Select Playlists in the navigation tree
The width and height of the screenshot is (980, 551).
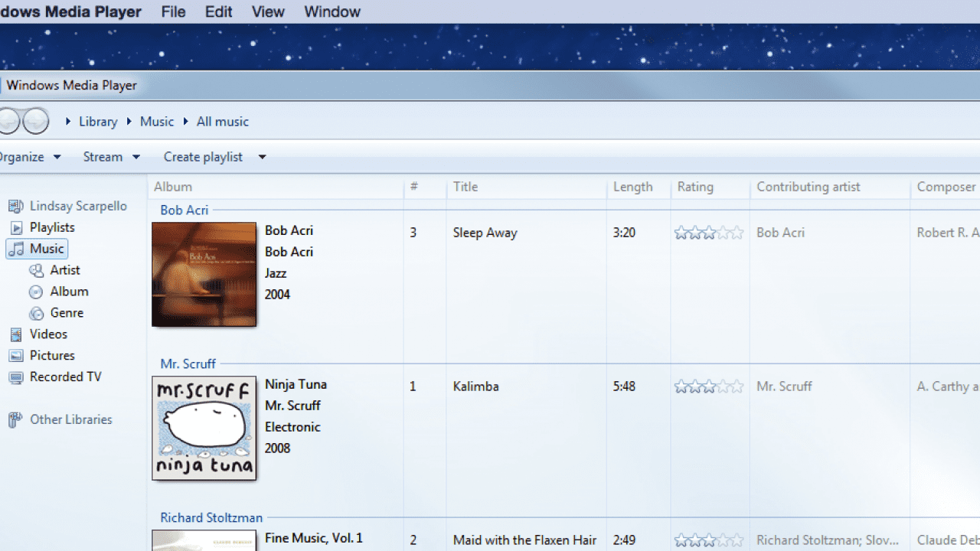[x=52, y=227]
